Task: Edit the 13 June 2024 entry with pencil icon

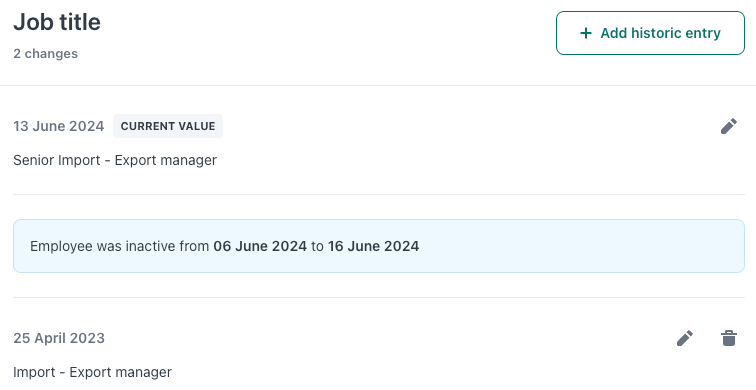Action: (x=729, y=126)
